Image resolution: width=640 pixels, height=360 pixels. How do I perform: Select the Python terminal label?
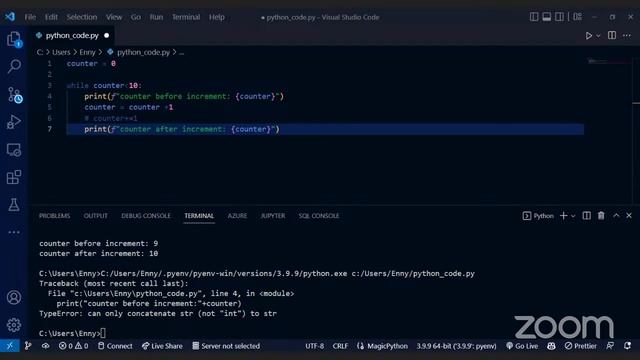click(x=538, y=216)
